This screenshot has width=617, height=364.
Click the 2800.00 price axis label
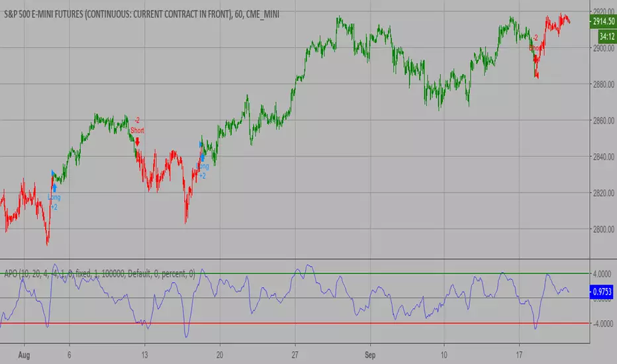(x=603, y=229)
